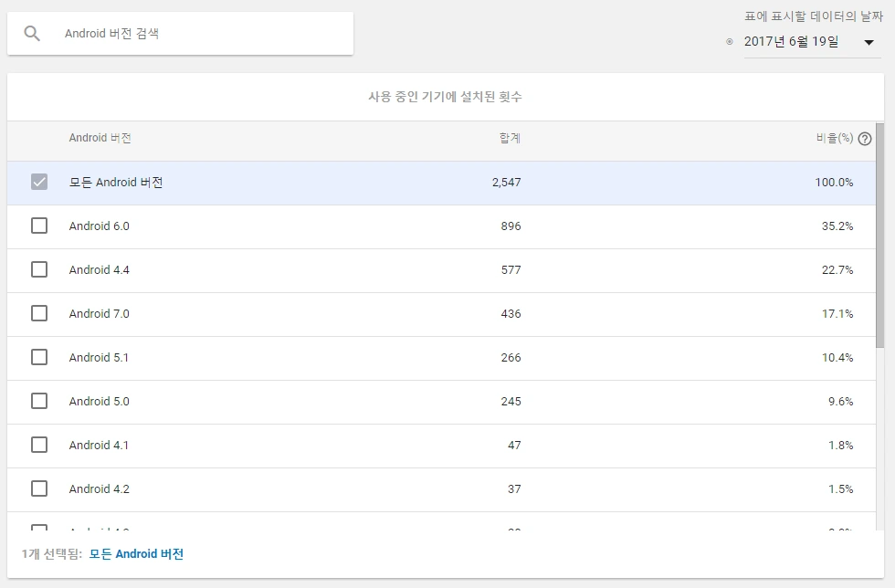Screen dimensions: 895x588
Task: Check the Android 4.2 checkbox
Action: click(39, 488)
